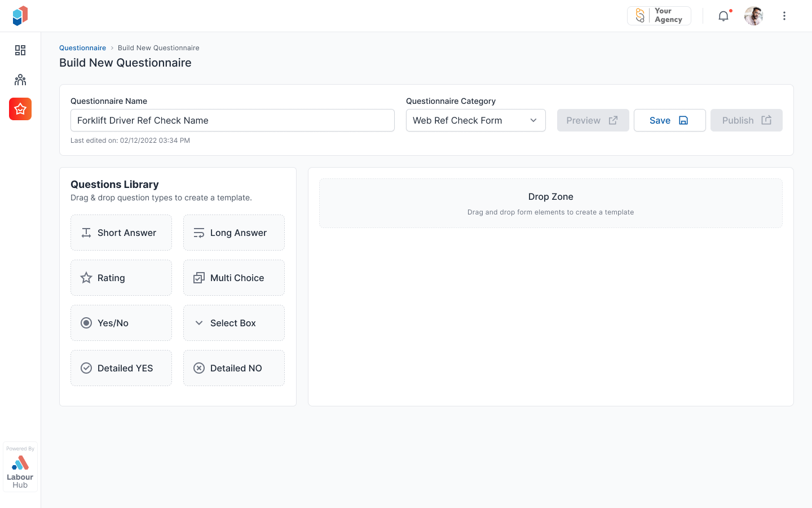Click the Save button

point(670,120)
